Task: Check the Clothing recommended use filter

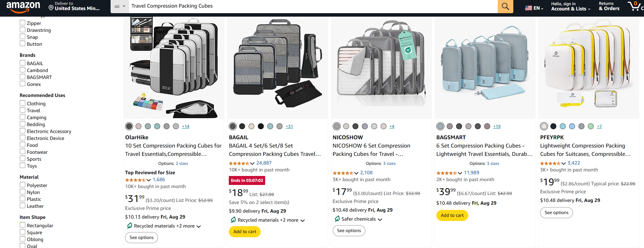Action: 22,103
